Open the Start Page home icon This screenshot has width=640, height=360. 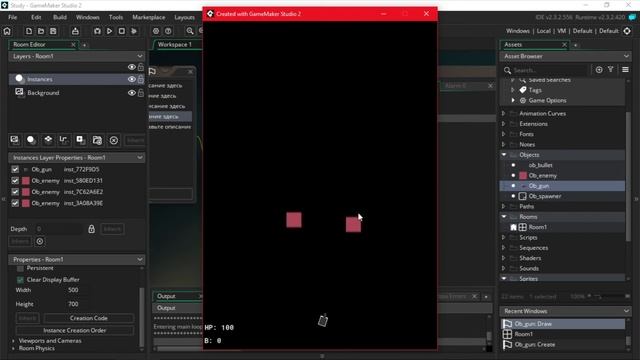coord(7,31)
